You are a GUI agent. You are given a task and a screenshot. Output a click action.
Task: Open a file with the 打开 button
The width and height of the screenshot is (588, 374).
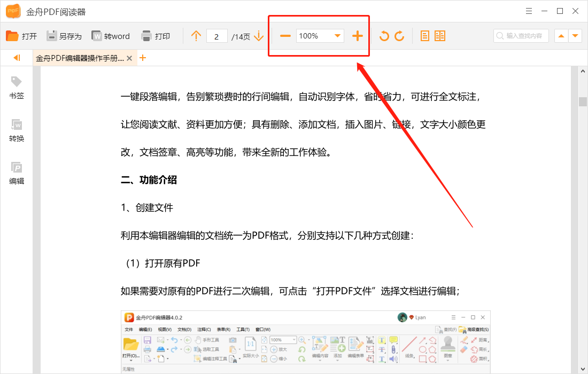point(21,36)
